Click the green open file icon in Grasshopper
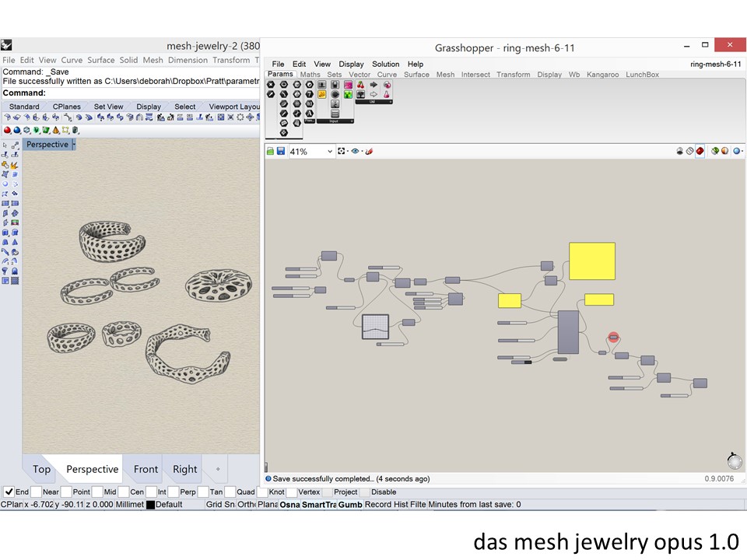Screen dimensions: 747x560 (x=271, y=151)
